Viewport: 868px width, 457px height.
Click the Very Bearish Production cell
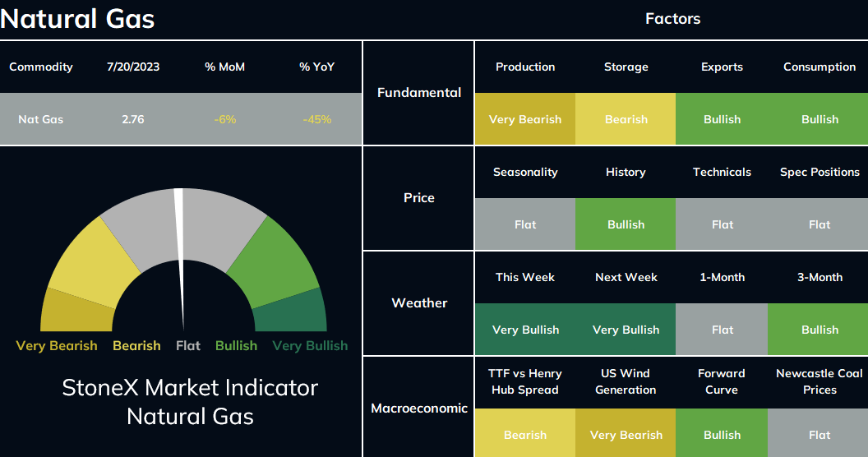524,119
